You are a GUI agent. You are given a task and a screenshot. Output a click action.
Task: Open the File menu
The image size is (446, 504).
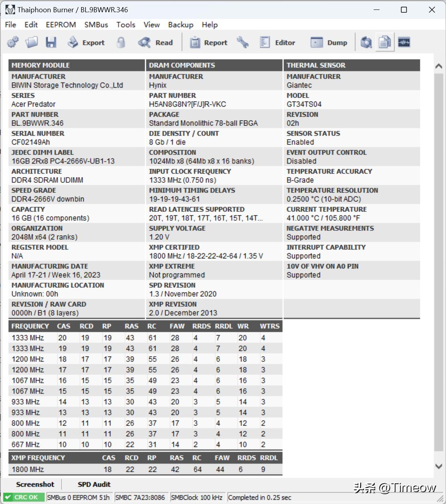[x=11, y=25]
